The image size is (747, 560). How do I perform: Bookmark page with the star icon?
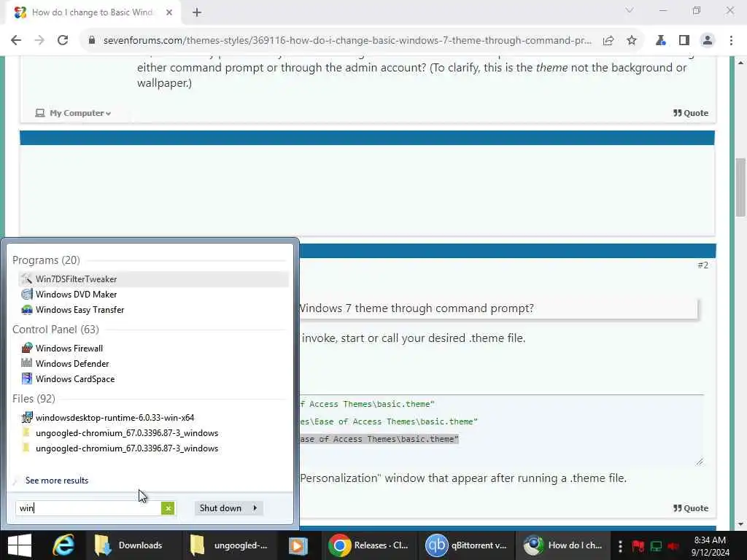point(632,41)
